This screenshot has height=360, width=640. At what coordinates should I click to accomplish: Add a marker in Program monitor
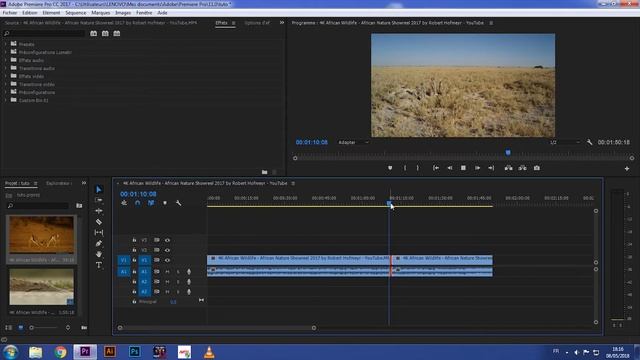point(390,168)
